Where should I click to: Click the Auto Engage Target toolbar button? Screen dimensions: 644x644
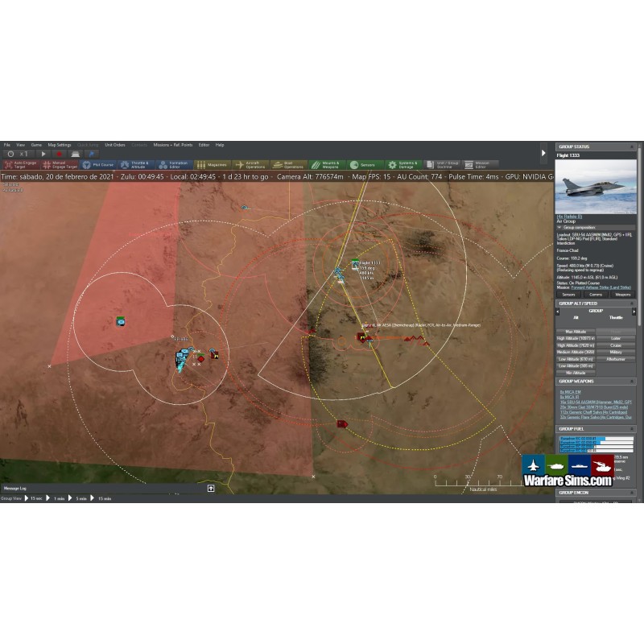pos(19,164)
